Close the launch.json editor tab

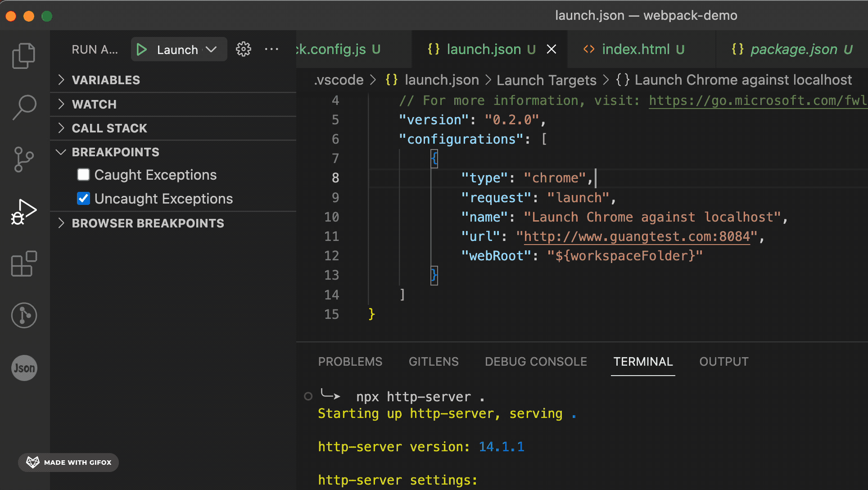click(552, 49)
